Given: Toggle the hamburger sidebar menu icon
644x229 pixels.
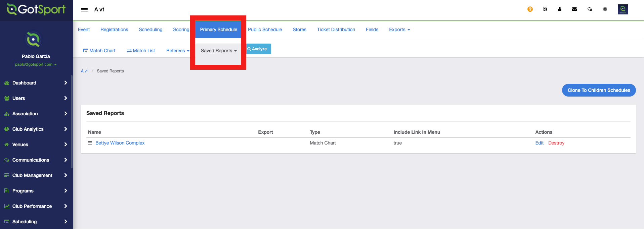Looking at the screenshot, I should coord(84,10).
